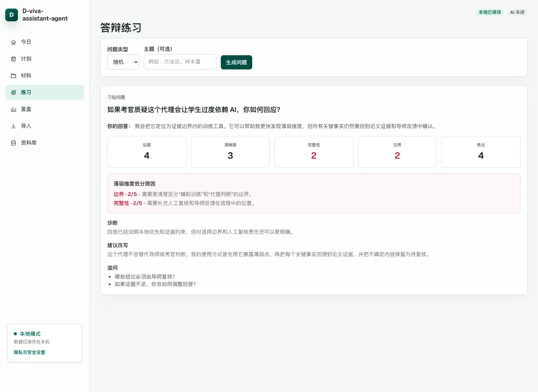This screenshot has height=392, width=538.
Task: Navigate to 导入
Action: coord(44,126)
